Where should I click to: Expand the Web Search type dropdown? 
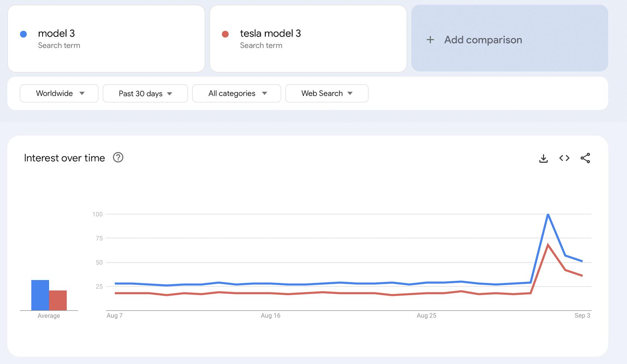point(327,93)
